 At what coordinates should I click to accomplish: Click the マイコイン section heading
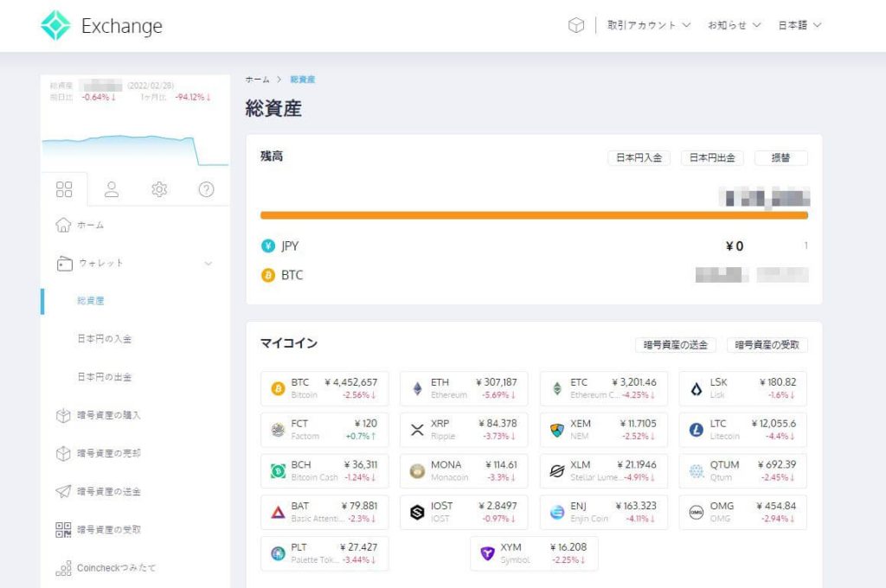point(289,343)
